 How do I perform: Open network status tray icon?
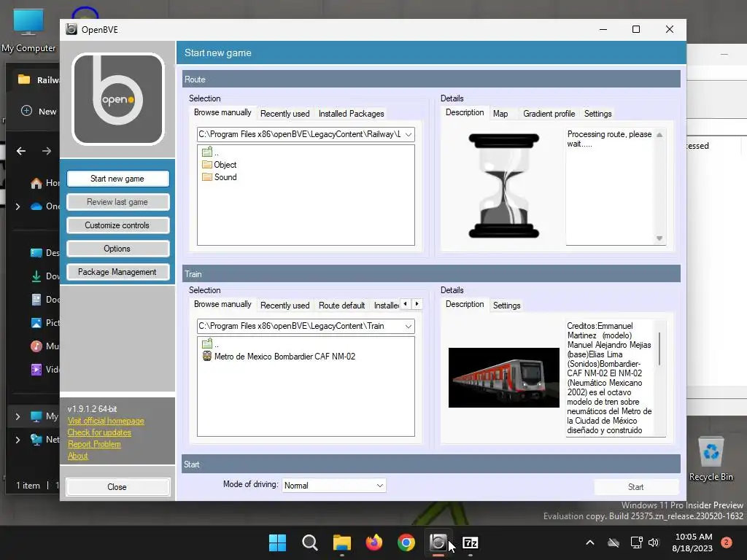click(636, 542)
